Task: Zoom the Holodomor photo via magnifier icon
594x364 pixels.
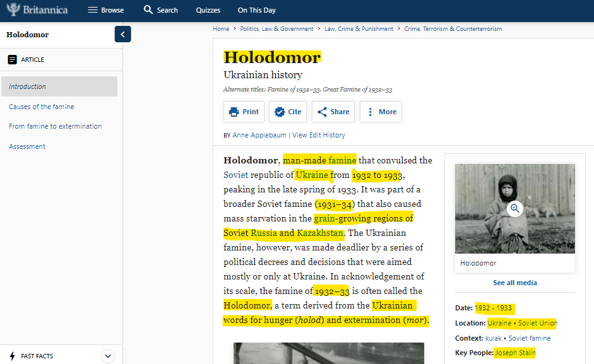Action: pos(515,208)
